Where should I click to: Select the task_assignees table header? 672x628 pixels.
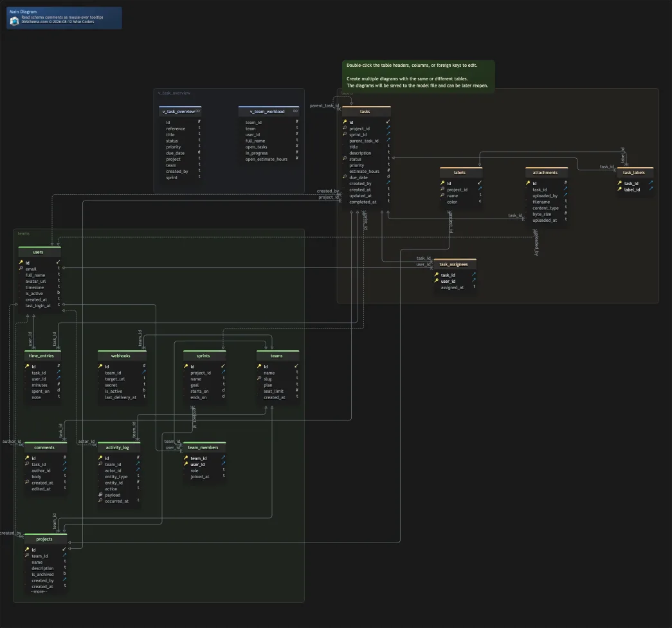455,264
